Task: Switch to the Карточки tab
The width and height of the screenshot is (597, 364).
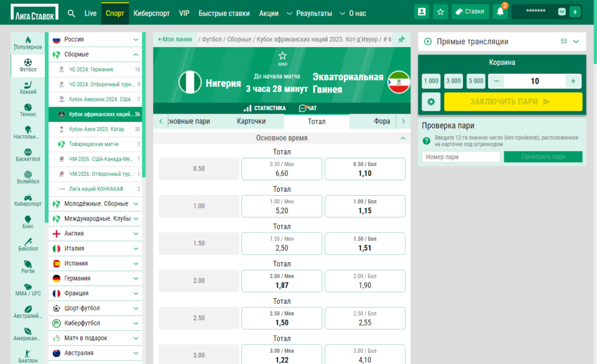Action: pyautogui.click(x=251, y=121)
